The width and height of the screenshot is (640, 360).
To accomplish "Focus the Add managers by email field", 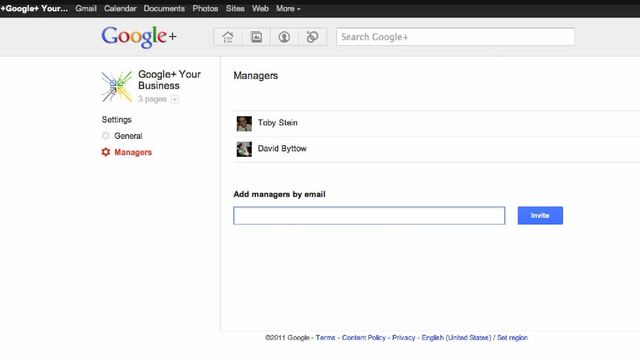I will (x=369, y=216).
